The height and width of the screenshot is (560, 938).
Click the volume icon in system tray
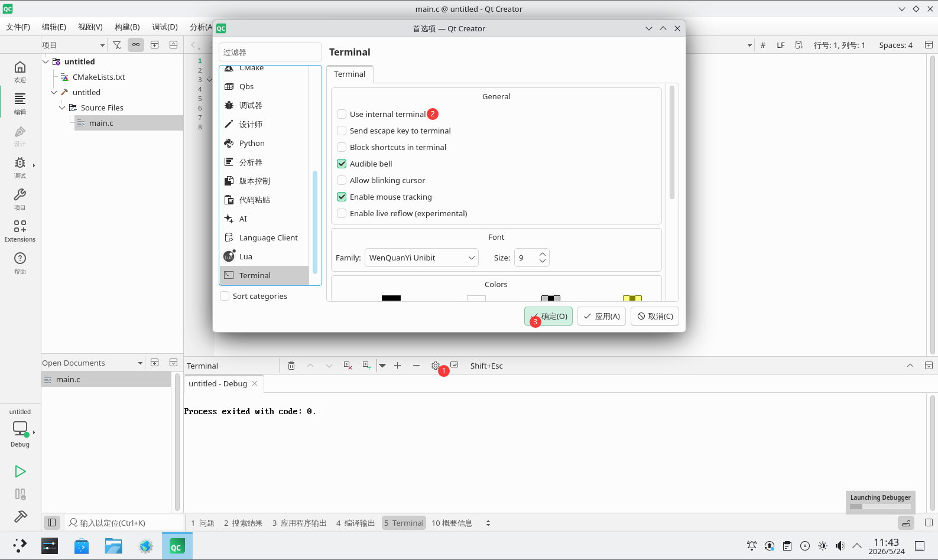click(x=840, y=546)
